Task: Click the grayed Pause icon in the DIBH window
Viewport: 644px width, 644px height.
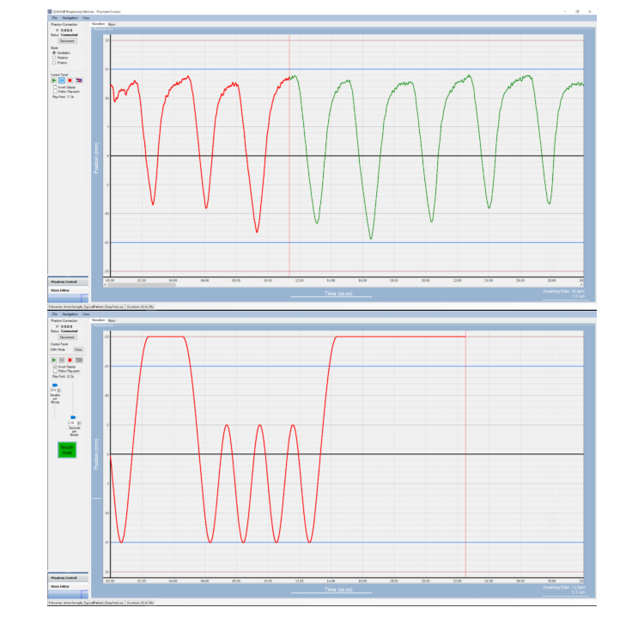Action: 62,360
